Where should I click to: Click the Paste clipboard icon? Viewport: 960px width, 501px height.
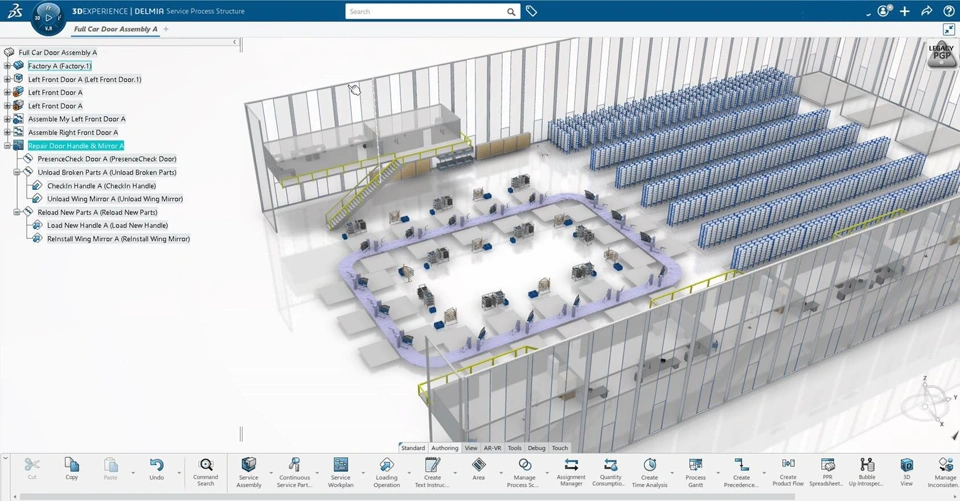click(110, 465)
